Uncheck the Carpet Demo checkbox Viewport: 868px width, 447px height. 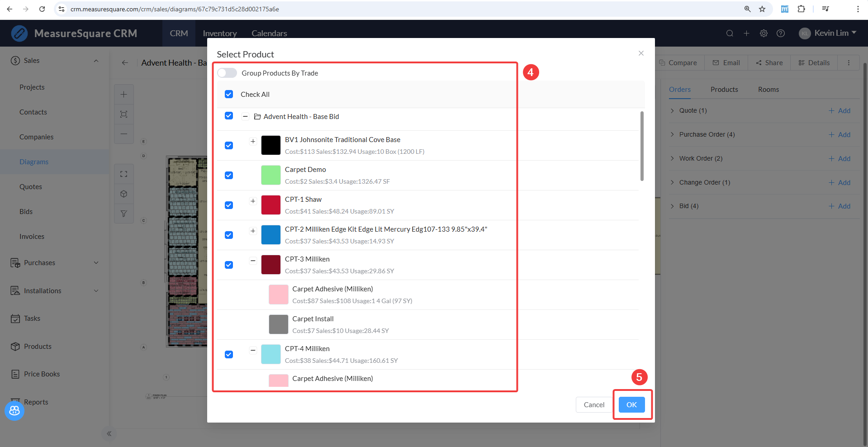(x=229, y=175)
